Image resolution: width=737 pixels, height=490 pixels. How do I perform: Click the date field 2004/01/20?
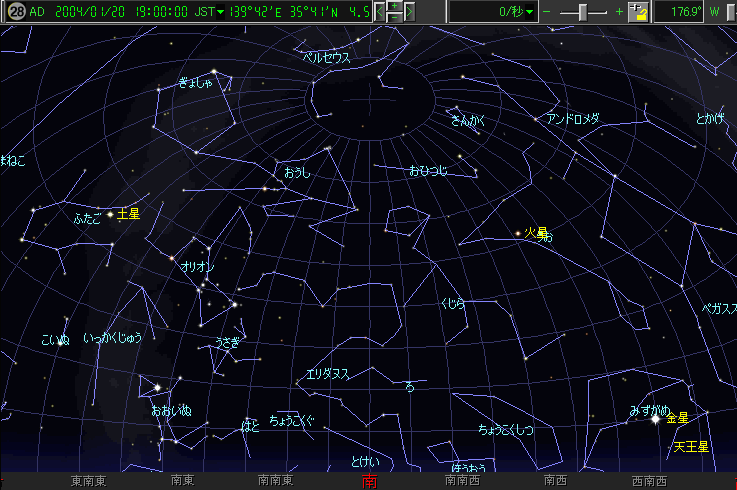pyautogui.click(x=88, y=12)
